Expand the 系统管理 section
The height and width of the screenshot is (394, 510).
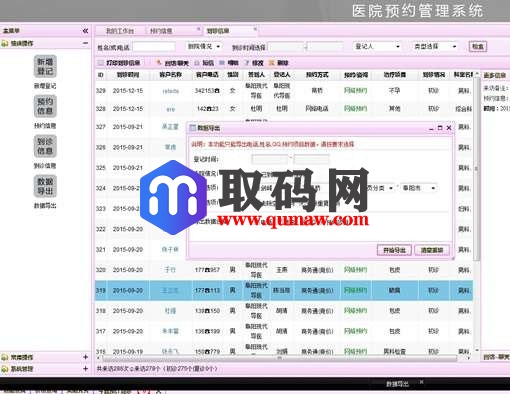pos(85,369)
